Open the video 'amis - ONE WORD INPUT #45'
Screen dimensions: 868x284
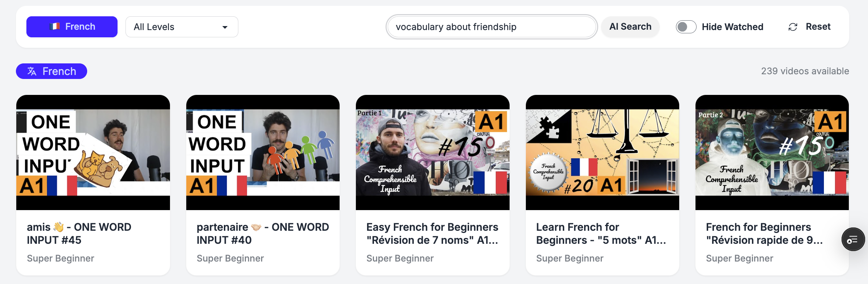(x=79, y=233)
